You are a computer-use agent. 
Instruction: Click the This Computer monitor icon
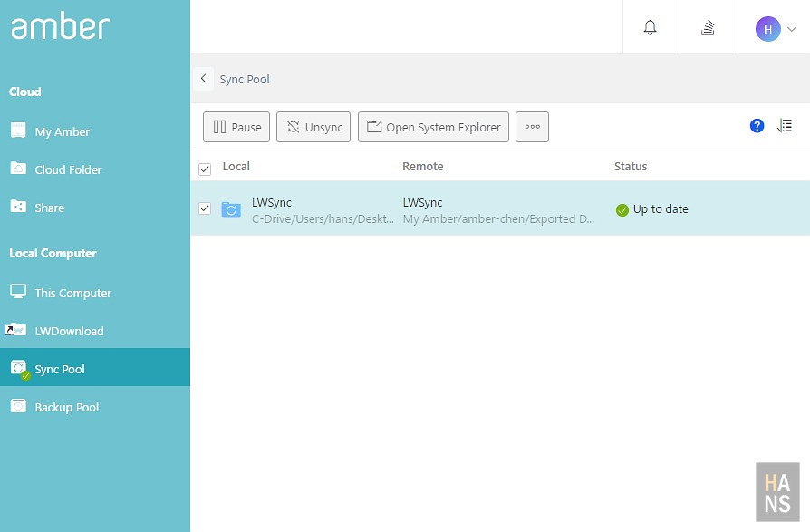coord(18,291)
